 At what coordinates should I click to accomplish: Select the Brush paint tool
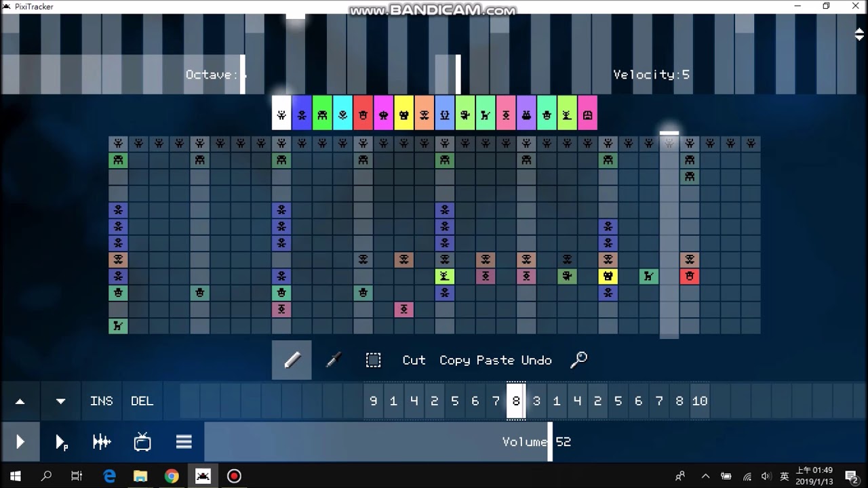coord(333,360)
